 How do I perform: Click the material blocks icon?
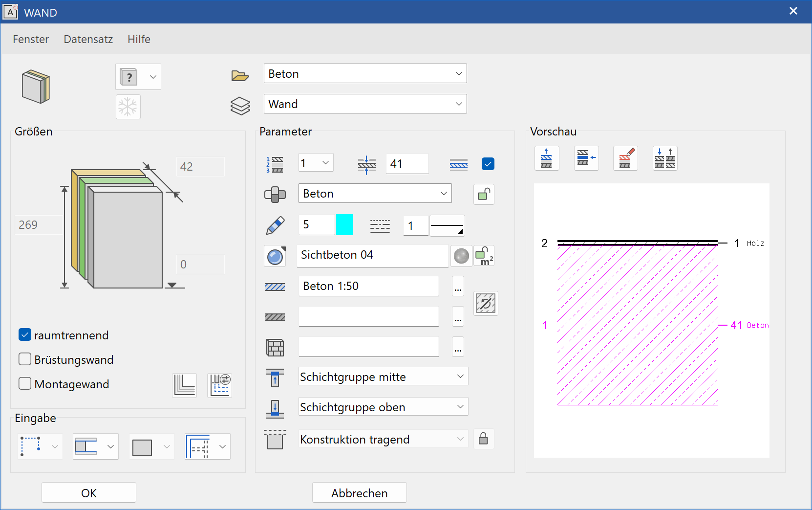[x=275, y=195]
